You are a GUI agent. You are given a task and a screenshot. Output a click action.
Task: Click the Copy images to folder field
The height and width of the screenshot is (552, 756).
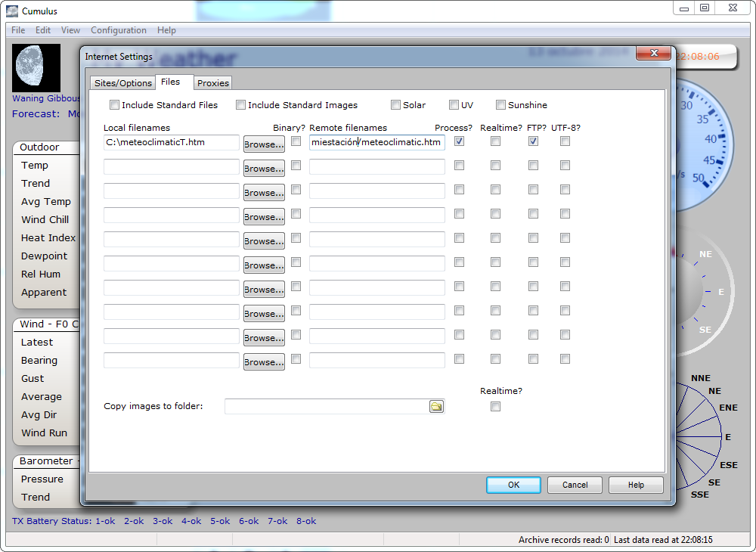click(327, 407)
